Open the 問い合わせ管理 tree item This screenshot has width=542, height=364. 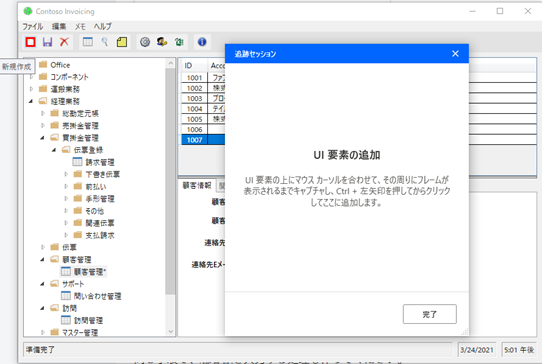coord(97,296)
